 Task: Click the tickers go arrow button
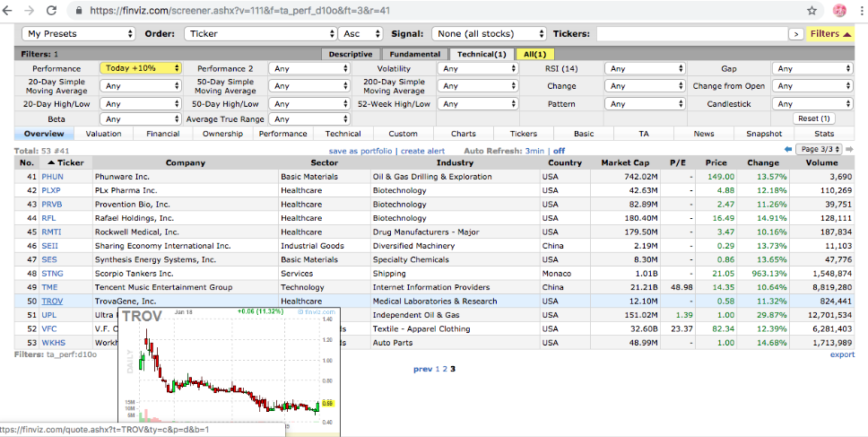tap(796, 34)
